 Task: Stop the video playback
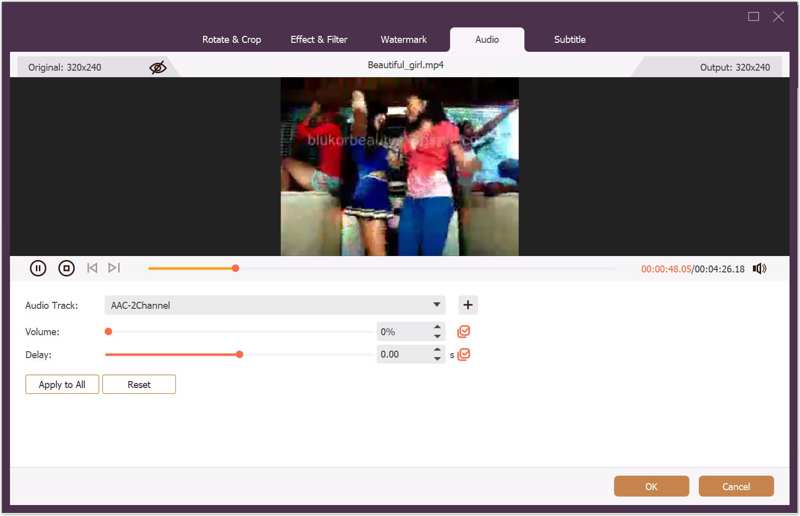pyautogui.click(x=66, y=268)
